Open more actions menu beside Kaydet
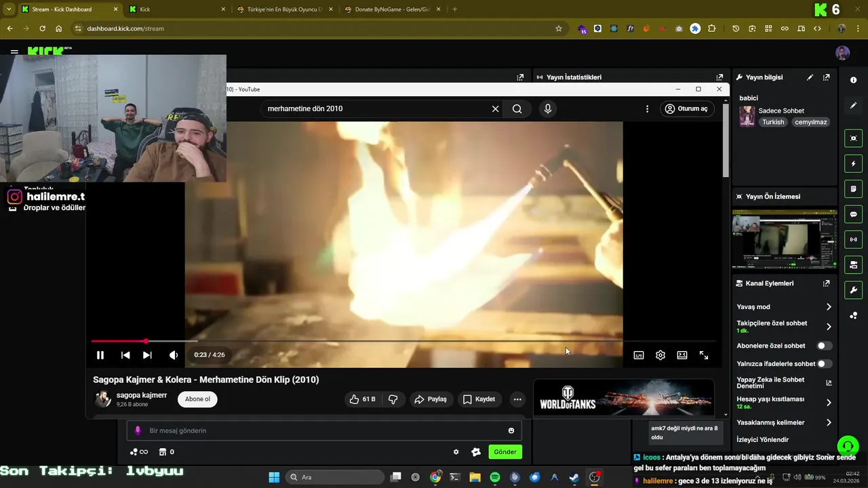This screenshot has height=488, width=868. 517,399
